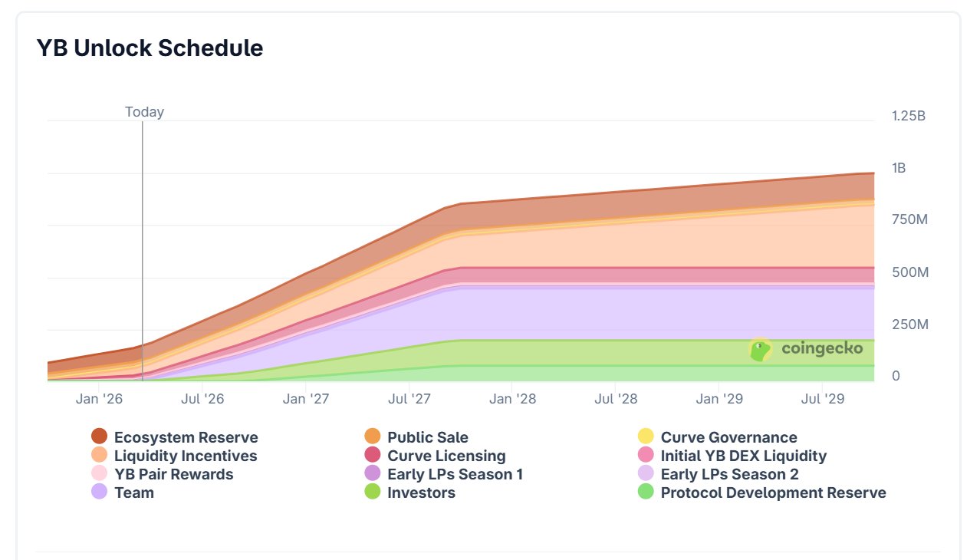This screenshot has width=980, height=560.
Task: Click the CoinGecko gecko logo watermark
Action: coord(760,350)
